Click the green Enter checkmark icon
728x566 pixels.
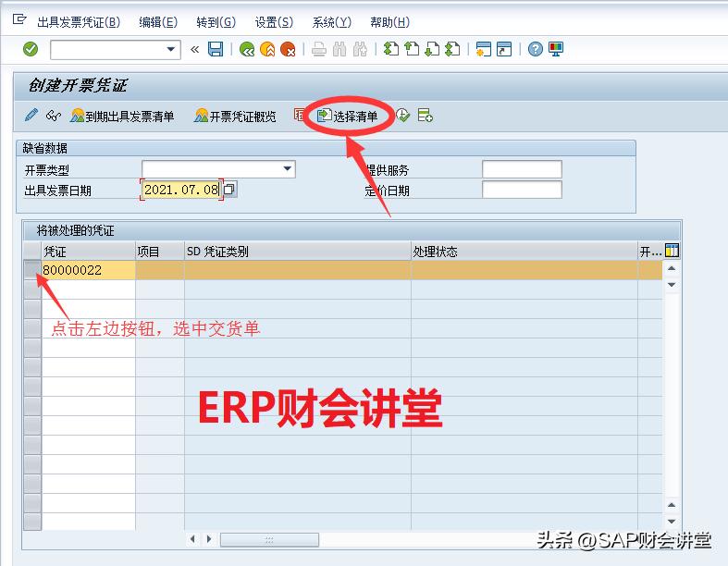point(31,49)
